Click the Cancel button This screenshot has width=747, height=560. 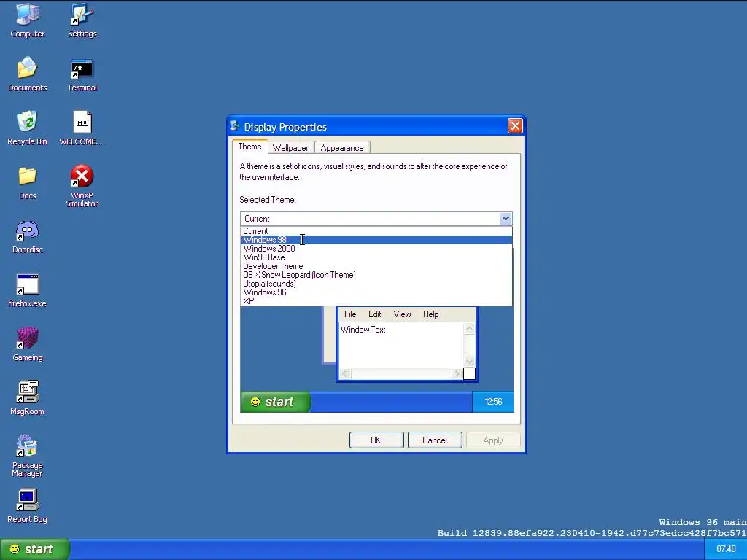point(435,440)
